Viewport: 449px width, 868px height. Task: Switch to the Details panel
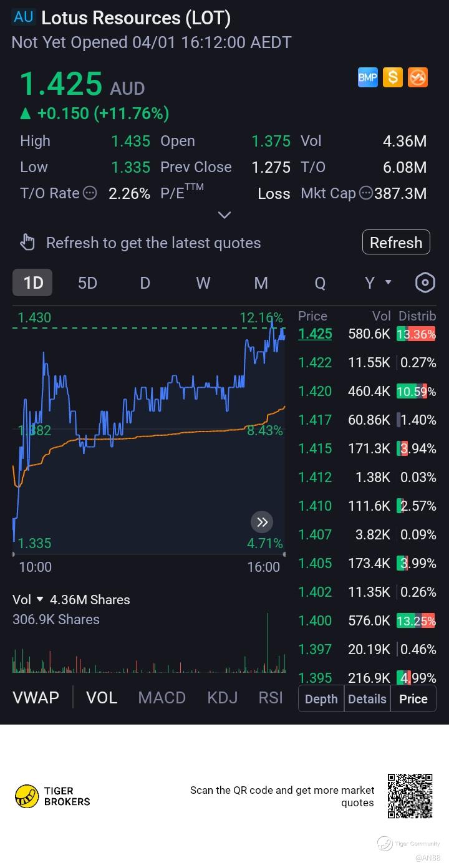tap(367, 699)
